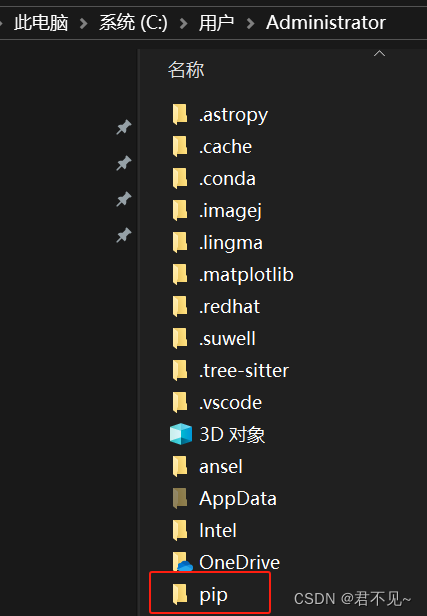The width and height of the screenshot is (427, 616).
Task: Click the AppData hidden folder icon
Action: [x=180, y=498]
